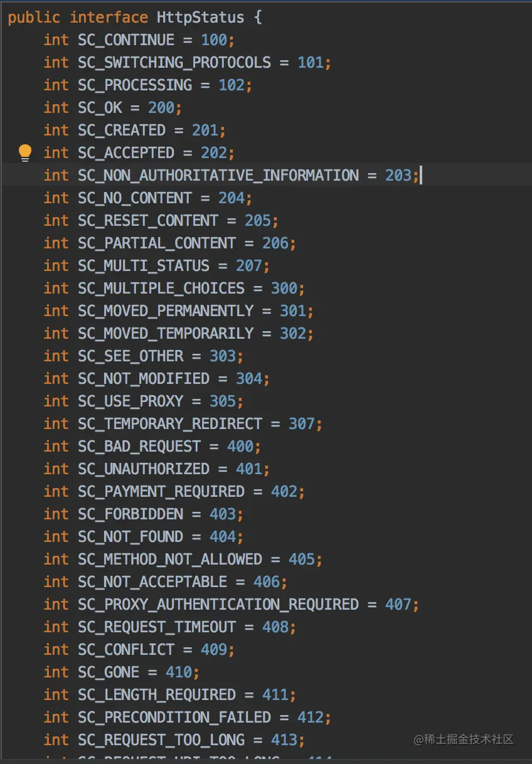
Task: Click SC_NOT_ACCEPTABLE constant
Action: click(152, 582)
